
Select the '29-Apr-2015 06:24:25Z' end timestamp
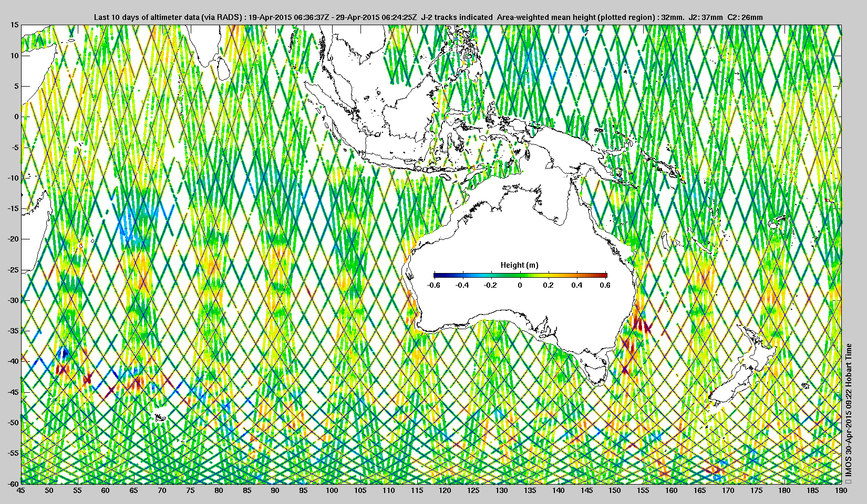point(377,17)
